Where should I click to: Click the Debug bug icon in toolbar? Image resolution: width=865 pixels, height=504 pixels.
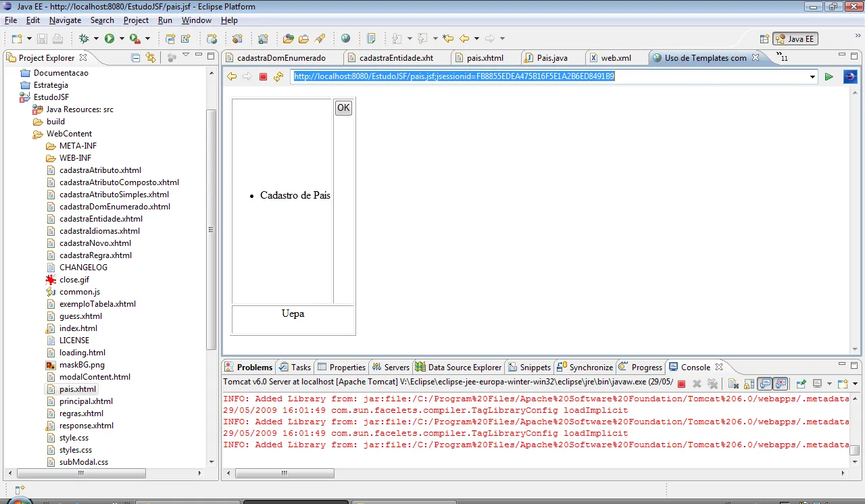(x=84, y=39)
